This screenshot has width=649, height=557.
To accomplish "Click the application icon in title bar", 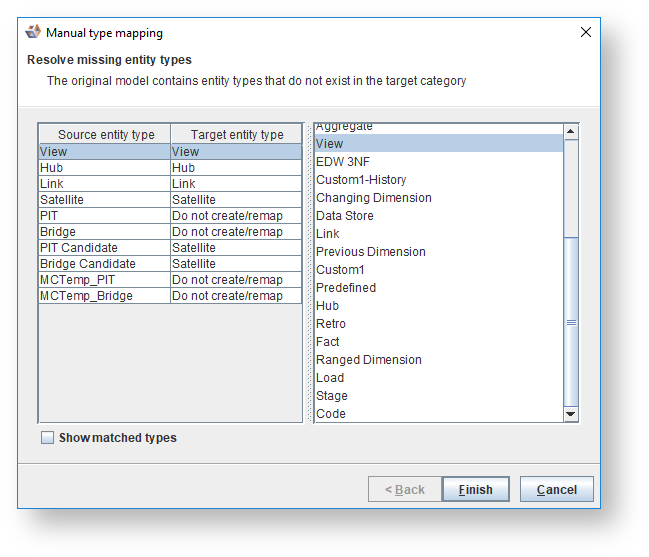I will tap(33, 32).
